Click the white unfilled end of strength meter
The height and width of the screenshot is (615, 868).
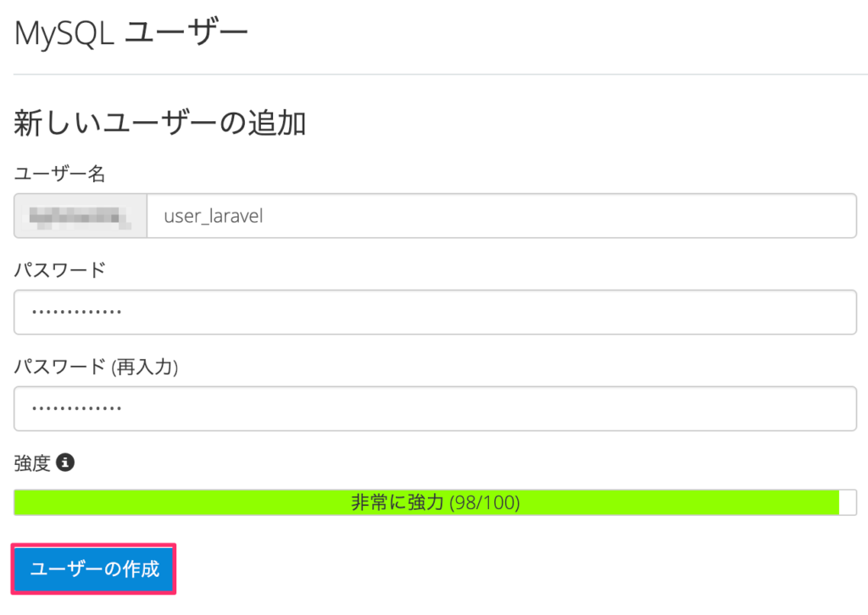coord(848,502)
